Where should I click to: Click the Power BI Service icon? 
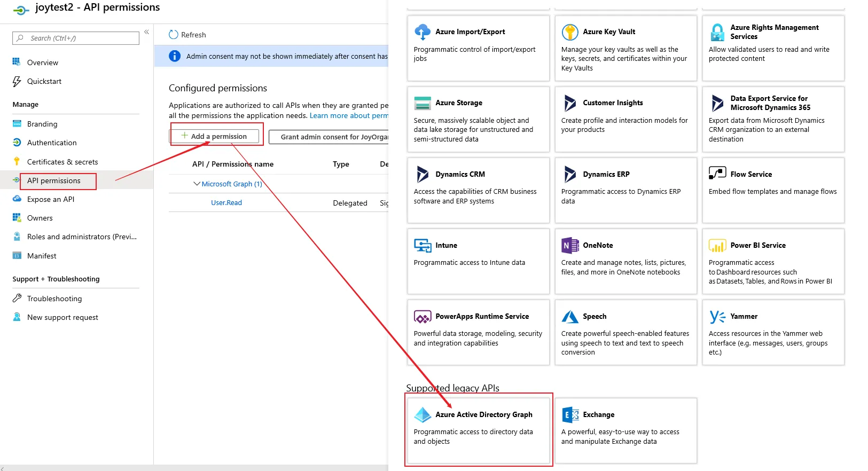(717, 246)
